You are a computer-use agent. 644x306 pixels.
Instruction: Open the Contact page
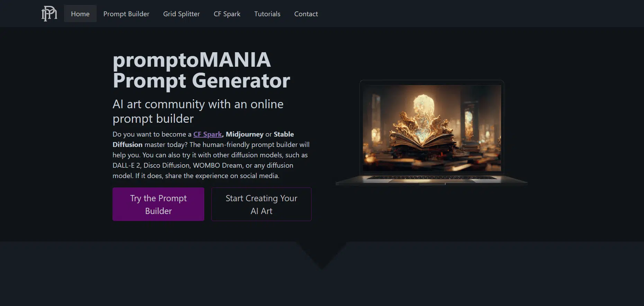pos(306,14)
